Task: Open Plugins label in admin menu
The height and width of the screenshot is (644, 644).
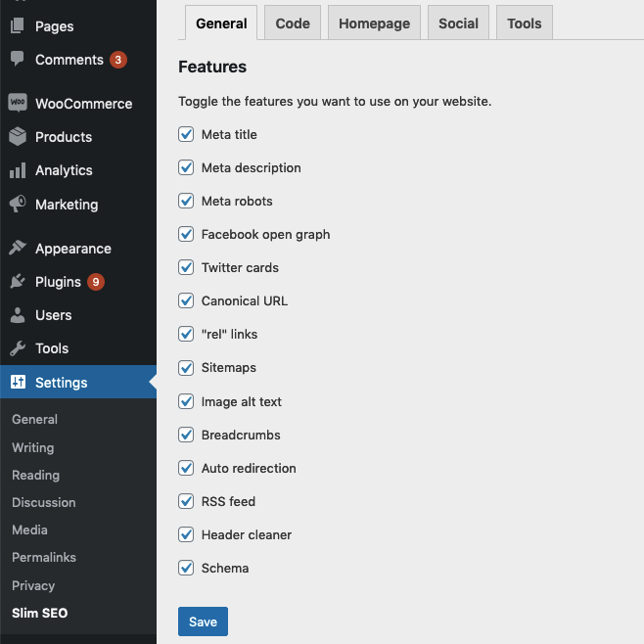Action: pos(58,282)
